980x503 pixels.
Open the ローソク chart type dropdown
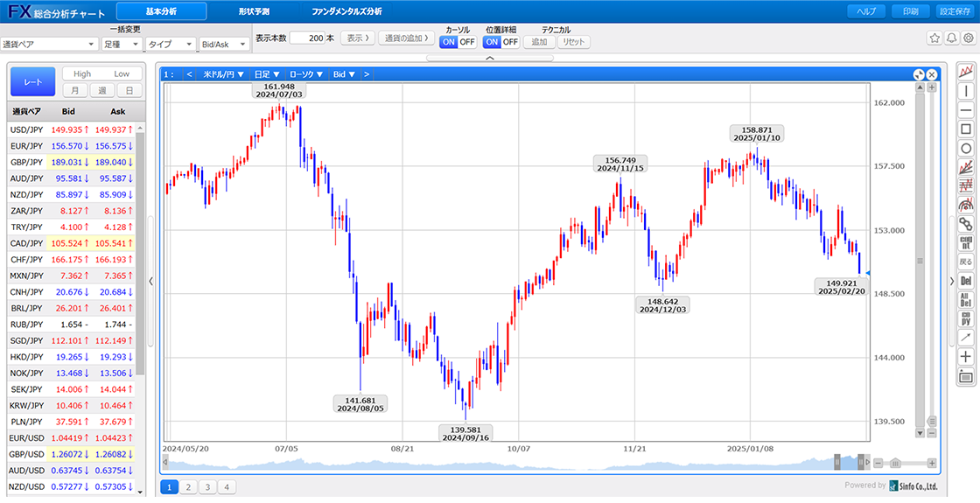(x=306, y=74)
